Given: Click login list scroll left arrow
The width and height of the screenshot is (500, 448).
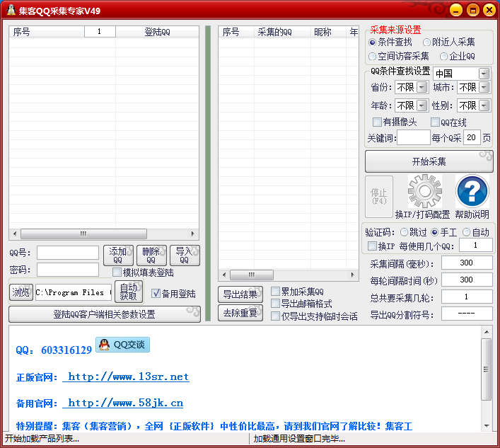Looking at the screenshot, I should point(15,234).
